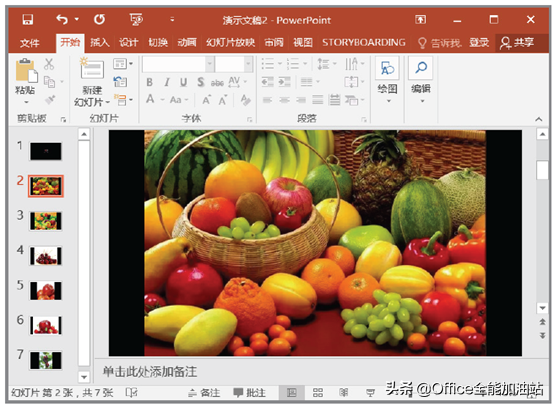Open the font size dropdown
Viewport: 554px width, 407px height.
click(x=248, y=64)
